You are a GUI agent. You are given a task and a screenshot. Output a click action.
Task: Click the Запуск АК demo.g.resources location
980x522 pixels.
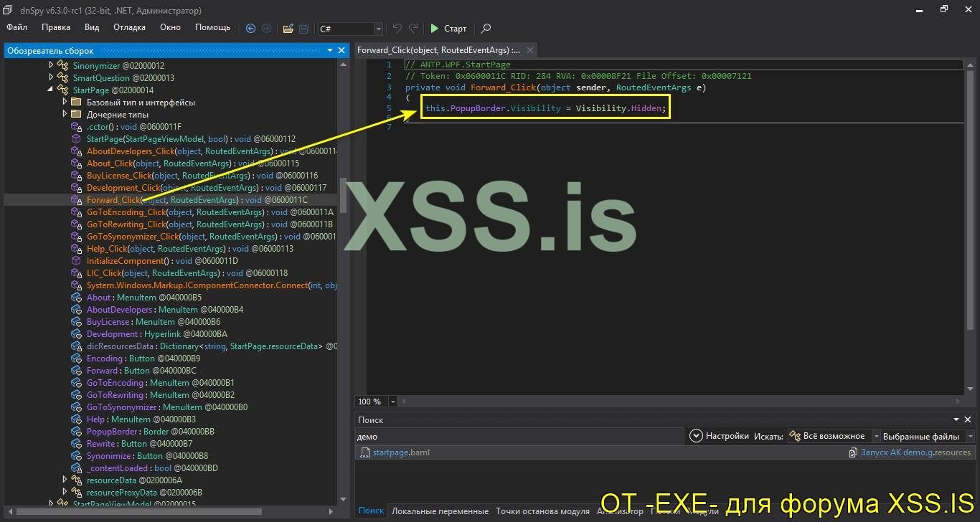click(915, 452)
